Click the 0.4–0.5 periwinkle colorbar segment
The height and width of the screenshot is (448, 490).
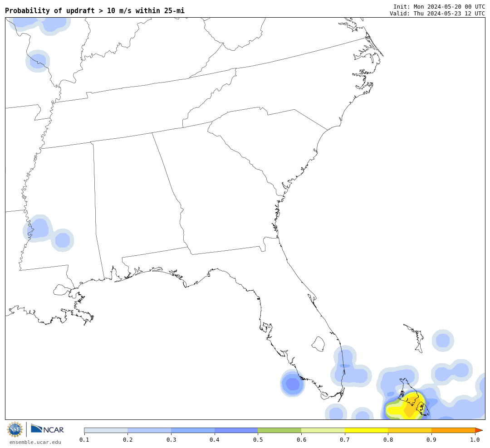(236, 430)
